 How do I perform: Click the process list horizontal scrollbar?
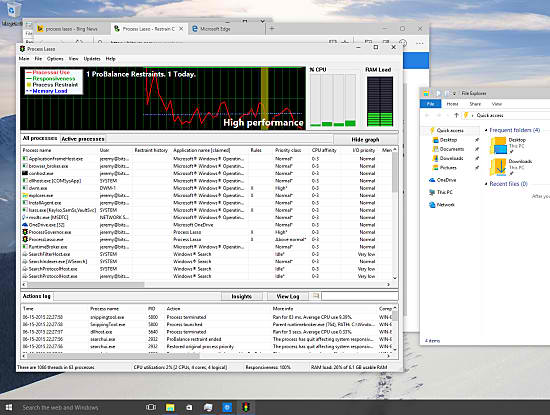click(x=206, y=285)
